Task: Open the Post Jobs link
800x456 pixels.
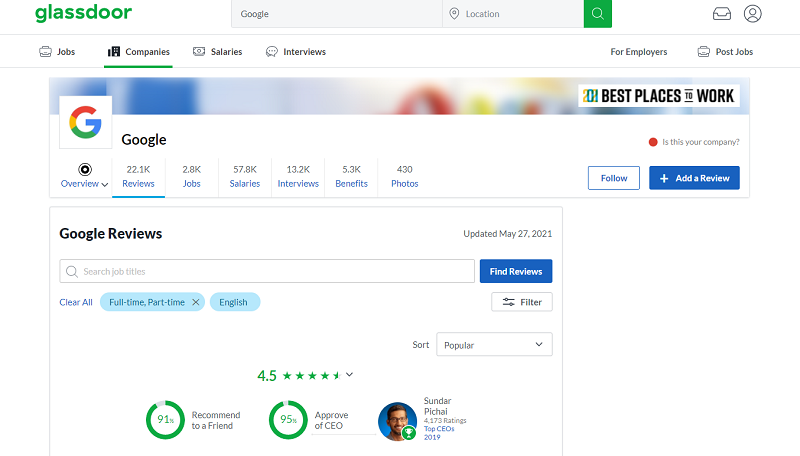Action: coord(725,52)
